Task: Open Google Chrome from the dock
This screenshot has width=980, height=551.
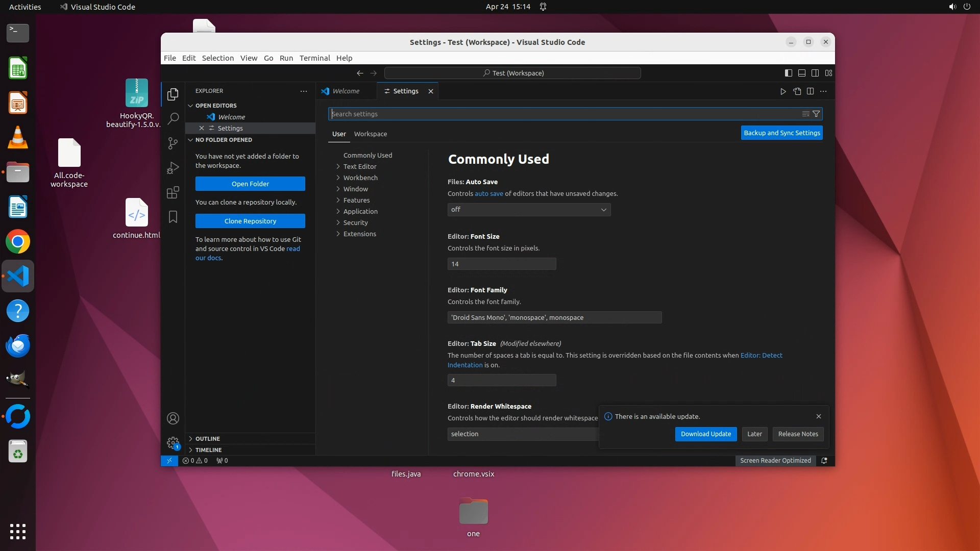Action: click(18, 242)
